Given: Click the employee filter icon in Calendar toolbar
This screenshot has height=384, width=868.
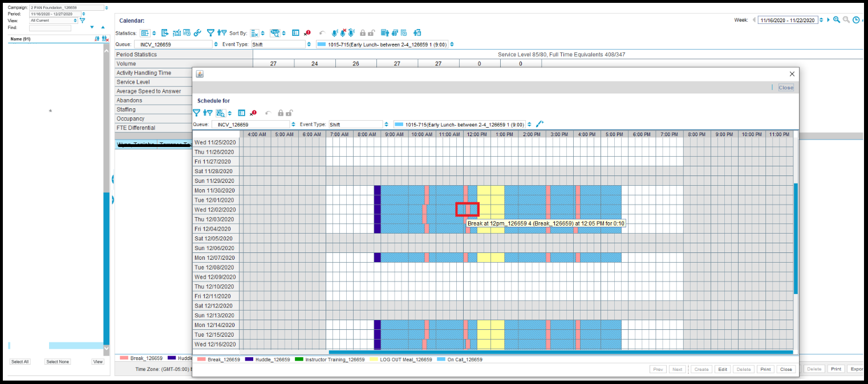Looking at the screenshot, I should coord(222,33).
